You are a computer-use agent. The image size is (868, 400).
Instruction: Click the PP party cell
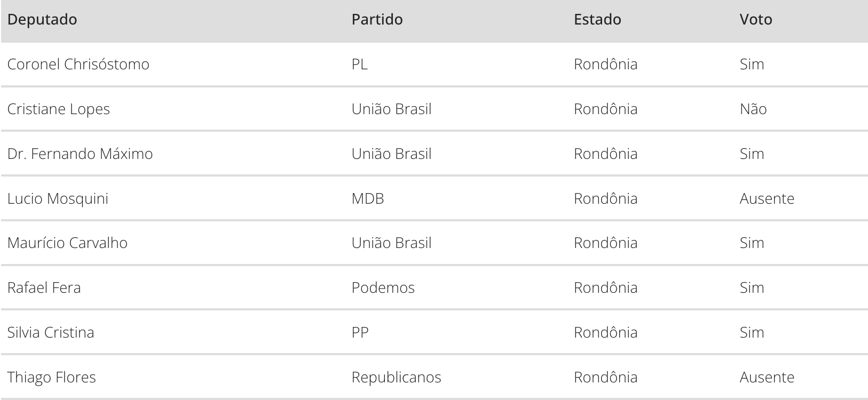coord(360,333)
